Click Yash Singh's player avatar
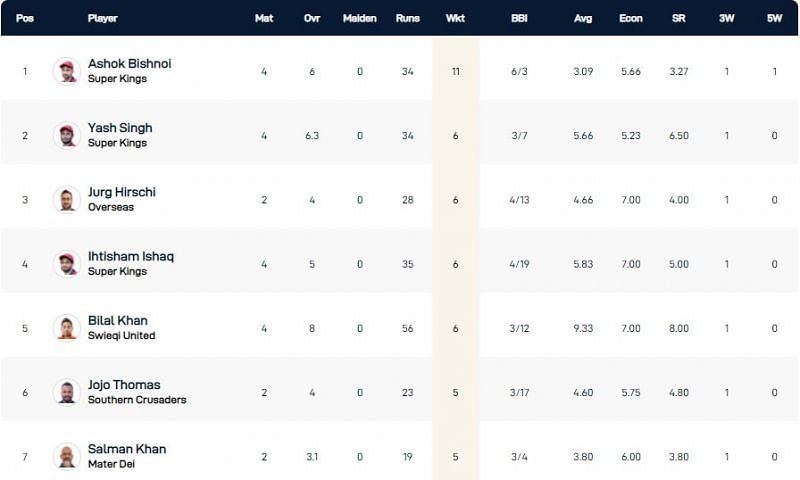Viewport: 800px width, 480px height. 67,135
